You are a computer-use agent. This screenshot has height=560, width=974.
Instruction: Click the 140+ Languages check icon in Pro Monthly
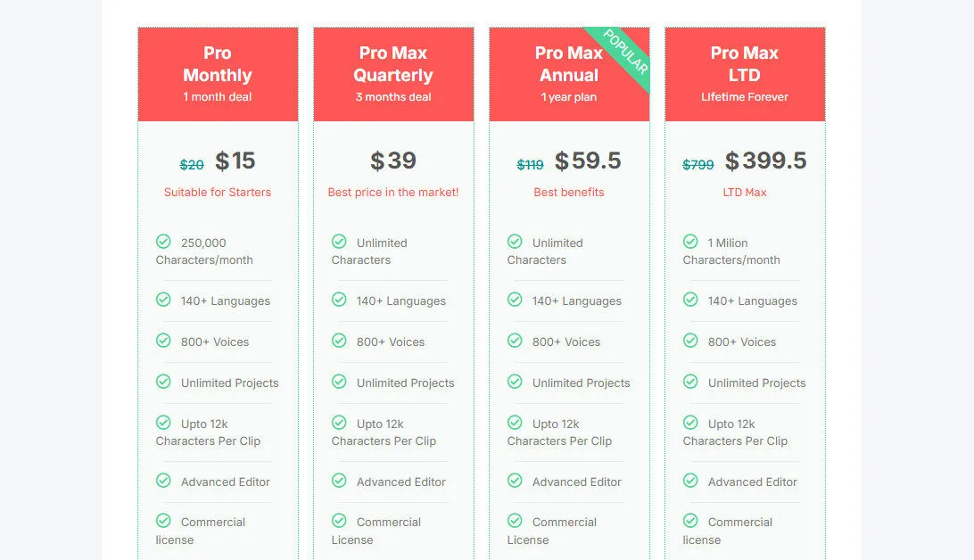(164, 301)
